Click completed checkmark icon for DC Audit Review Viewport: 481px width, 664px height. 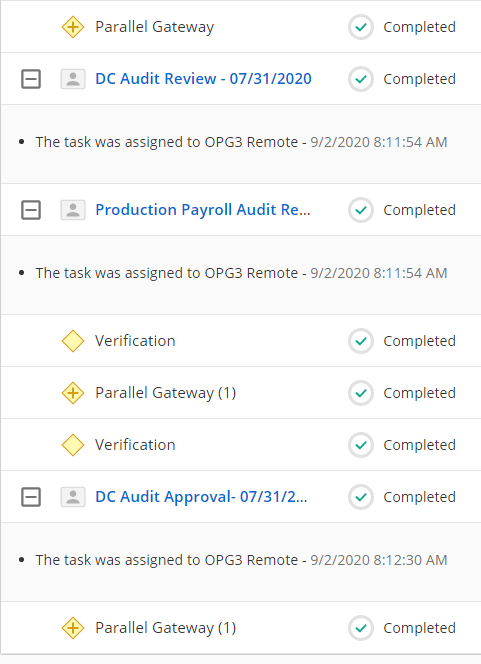(x=361, y=79)
